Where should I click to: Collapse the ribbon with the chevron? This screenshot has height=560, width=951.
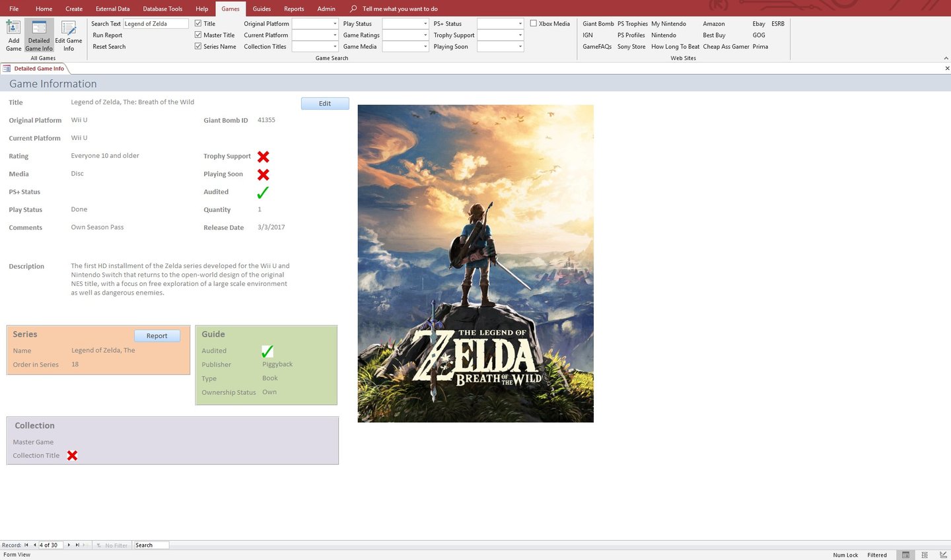point(944,58)
